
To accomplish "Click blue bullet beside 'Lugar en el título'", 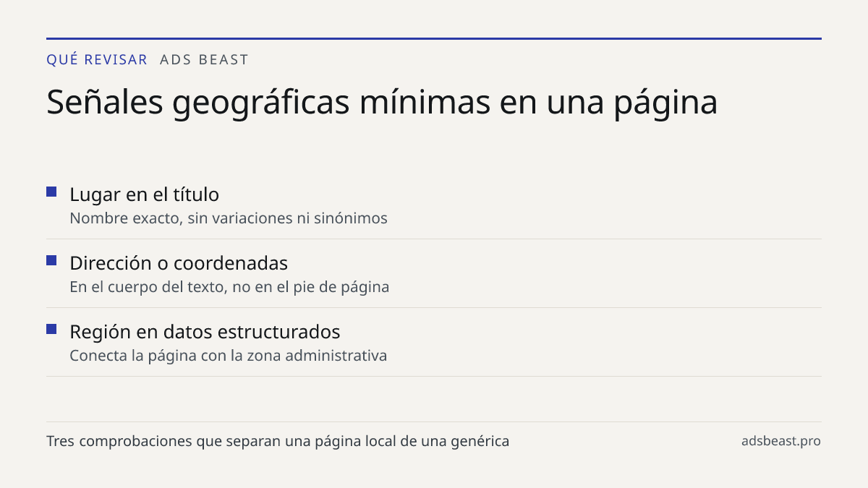I will (51, 192).
